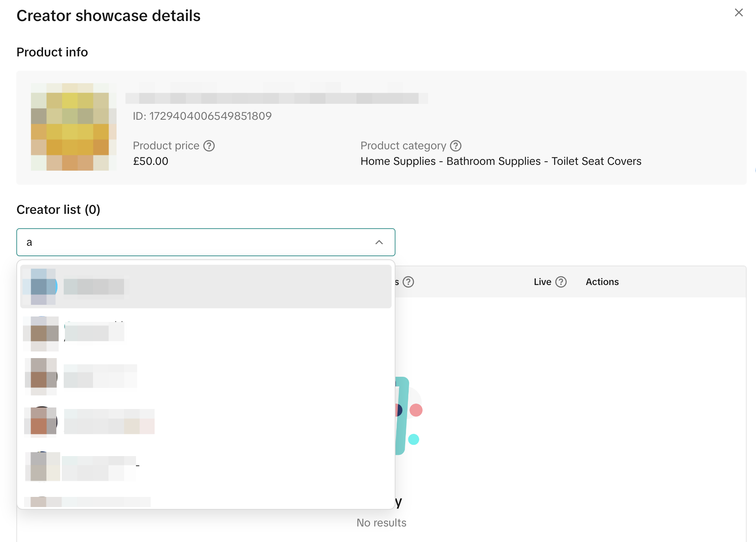This screenshot has height=542, width=756.
Task: Click the help icon left of Live column
Action: (x=408, y=282)
